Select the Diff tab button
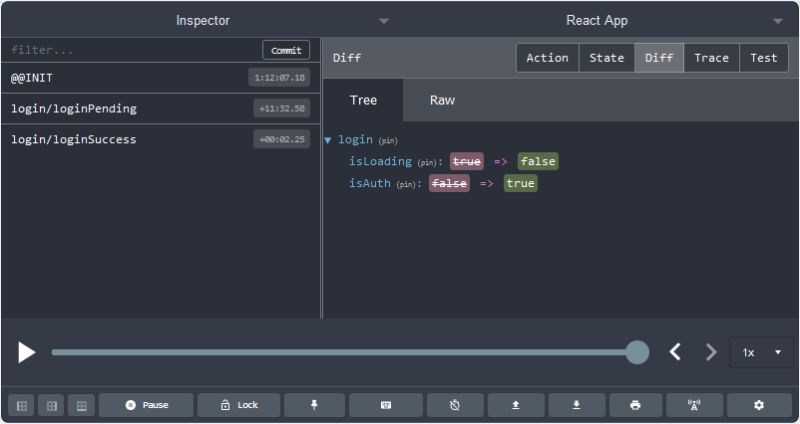 point(659,58)
